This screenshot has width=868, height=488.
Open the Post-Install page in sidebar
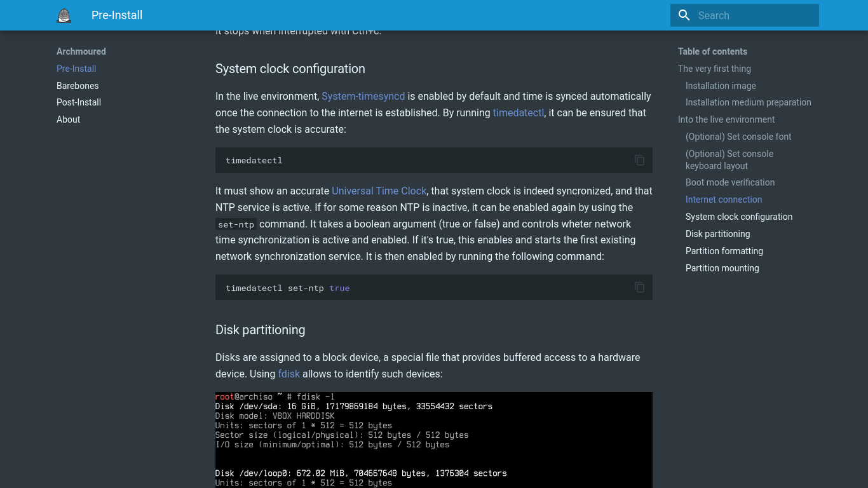point(79,102)
